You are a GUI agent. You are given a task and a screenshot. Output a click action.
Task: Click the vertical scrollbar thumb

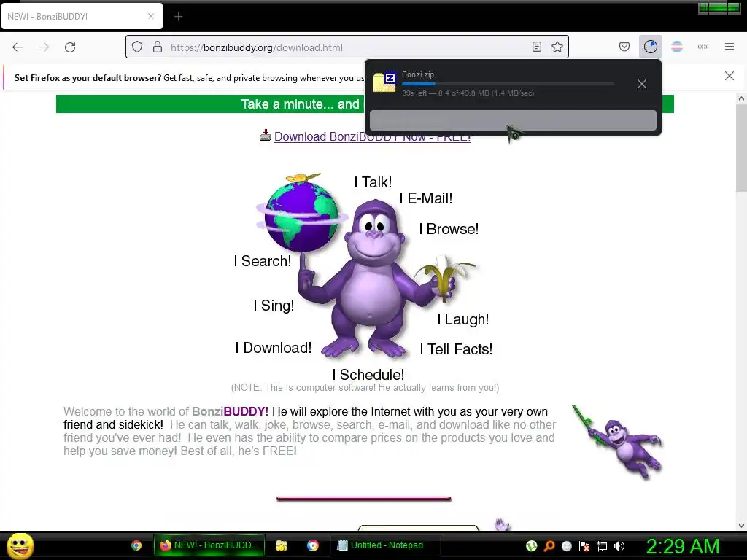point(741,147)
